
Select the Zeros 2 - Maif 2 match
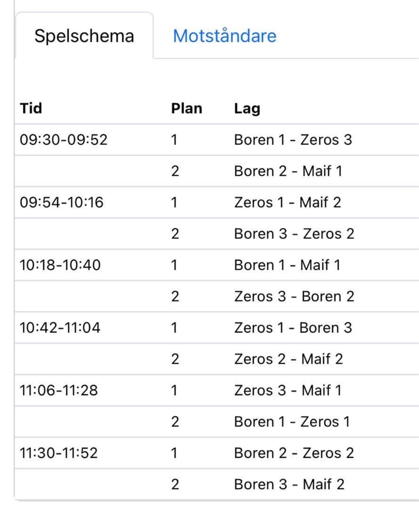[x=288, y=359]
